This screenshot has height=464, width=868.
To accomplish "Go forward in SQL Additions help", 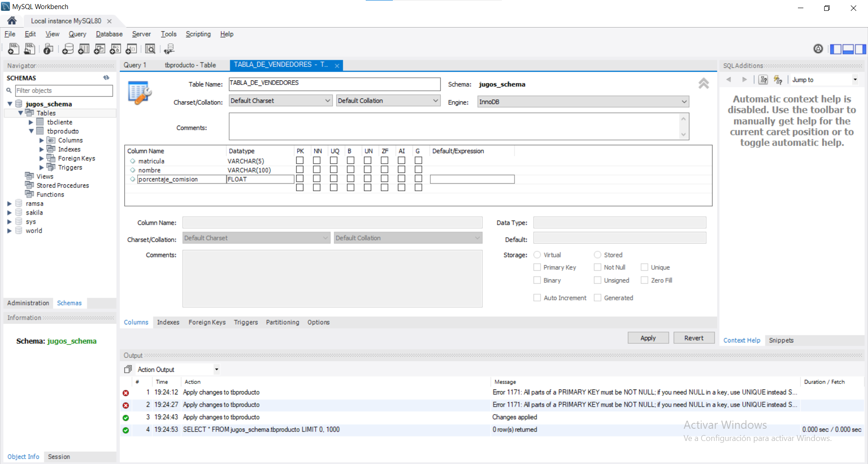I will 744,80.
